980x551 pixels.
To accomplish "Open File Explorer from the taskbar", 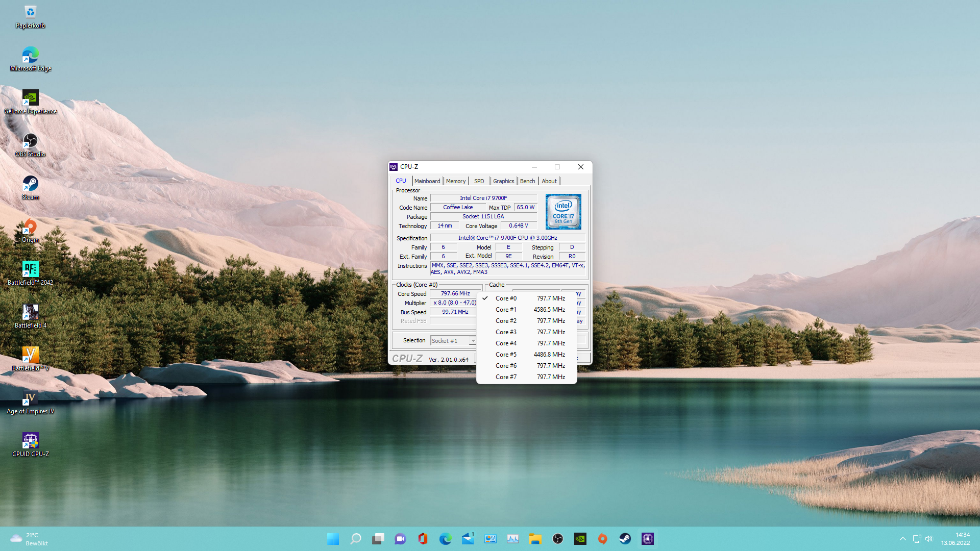I will tap(535, 539).
